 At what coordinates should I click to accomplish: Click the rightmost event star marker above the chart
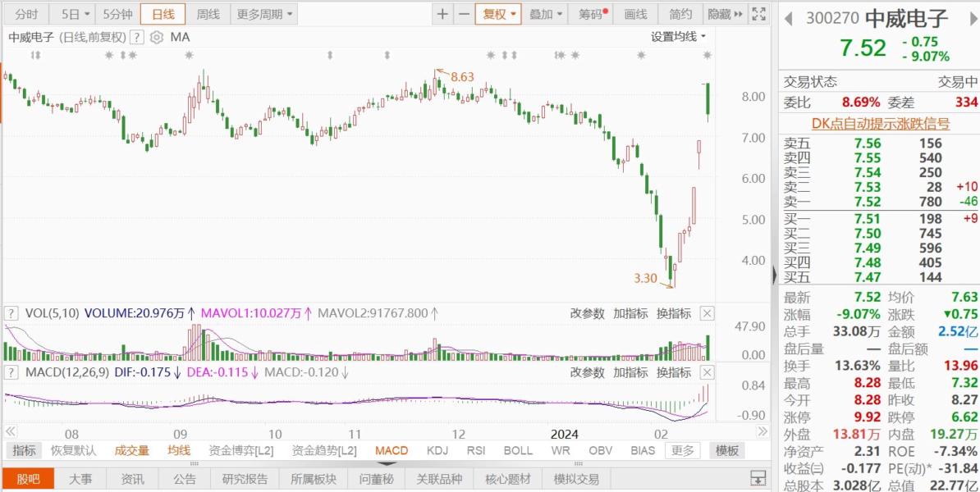pyautogui.click(x=707, y=56)
